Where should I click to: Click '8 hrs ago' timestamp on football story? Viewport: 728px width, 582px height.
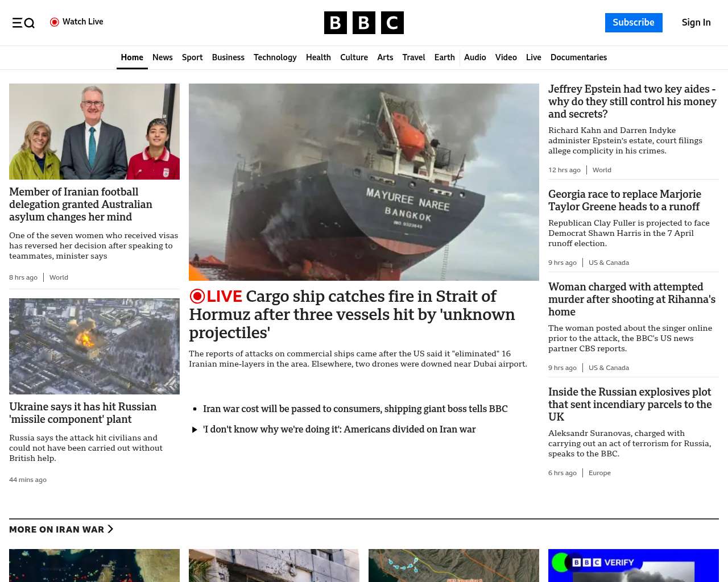click(x=23, y=277)
